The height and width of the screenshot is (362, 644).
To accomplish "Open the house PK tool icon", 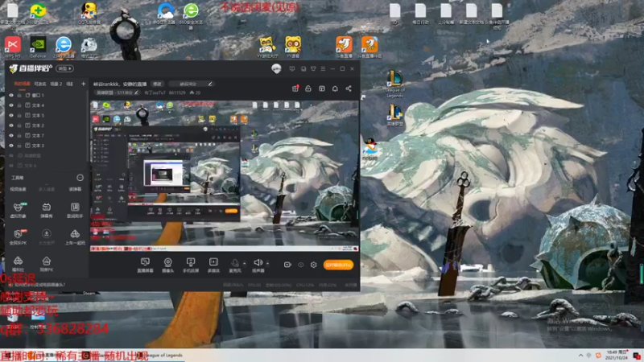I will pyautogui.click(x=47, y=264).
